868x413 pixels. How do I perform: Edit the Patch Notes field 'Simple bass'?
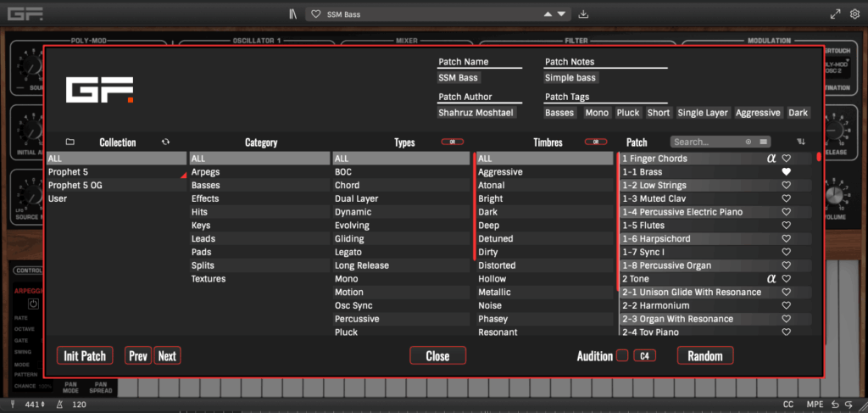click(x=570, y=78)
